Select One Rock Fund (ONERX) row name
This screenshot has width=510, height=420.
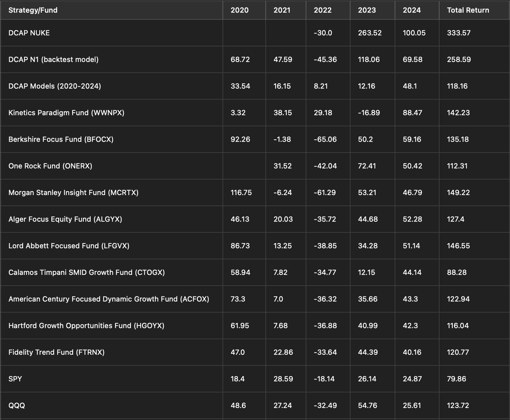(50, 166)
